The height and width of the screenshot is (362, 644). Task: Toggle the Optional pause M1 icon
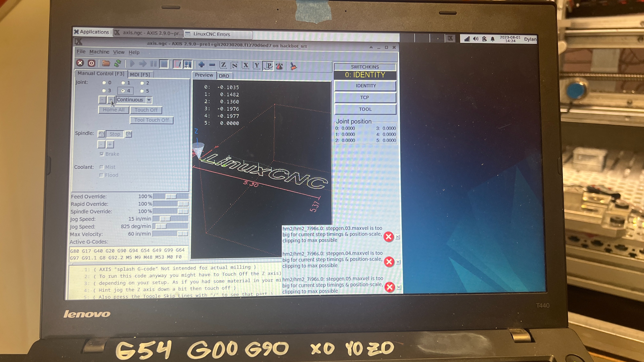point(188,65)
